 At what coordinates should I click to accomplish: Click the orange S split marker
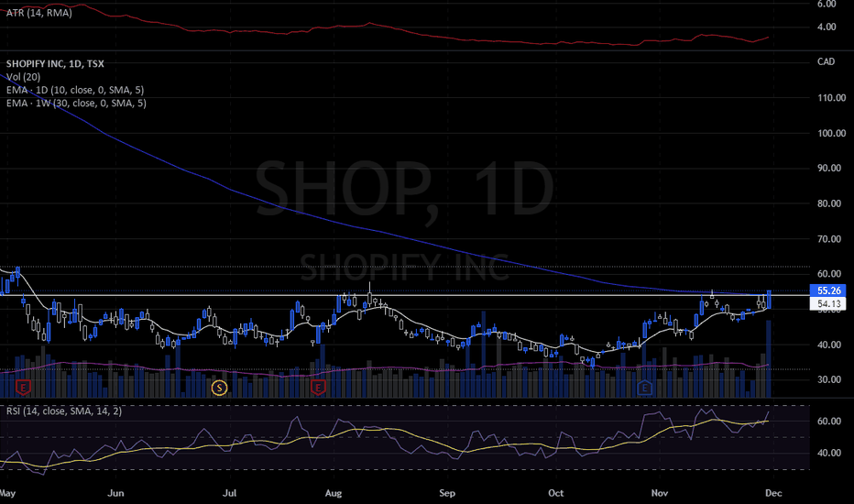pyautogui.click(x=219, y=388)
